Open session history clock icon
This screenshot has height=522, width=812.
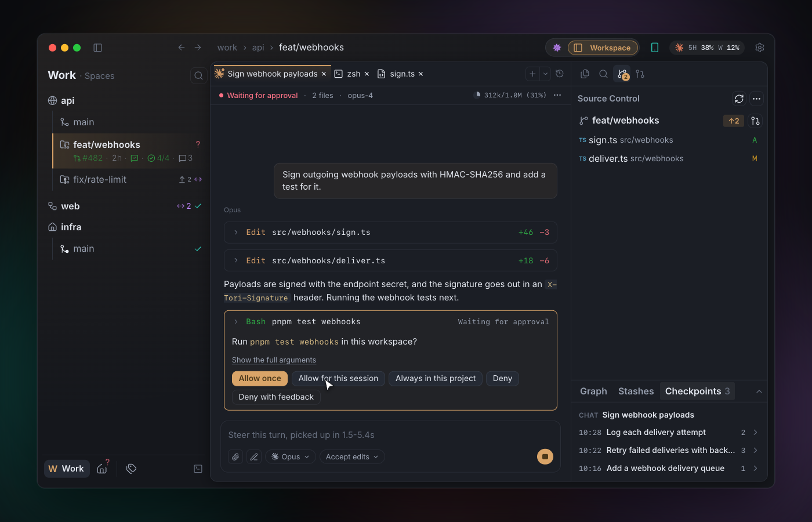[560, 74]
